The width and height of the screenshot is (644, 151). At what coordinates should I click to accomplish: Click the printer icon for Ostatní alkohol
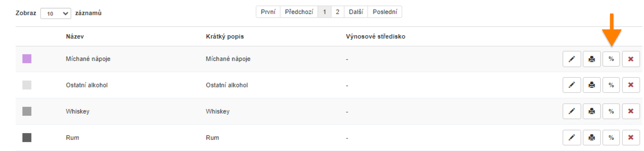[x=591, y=85]
